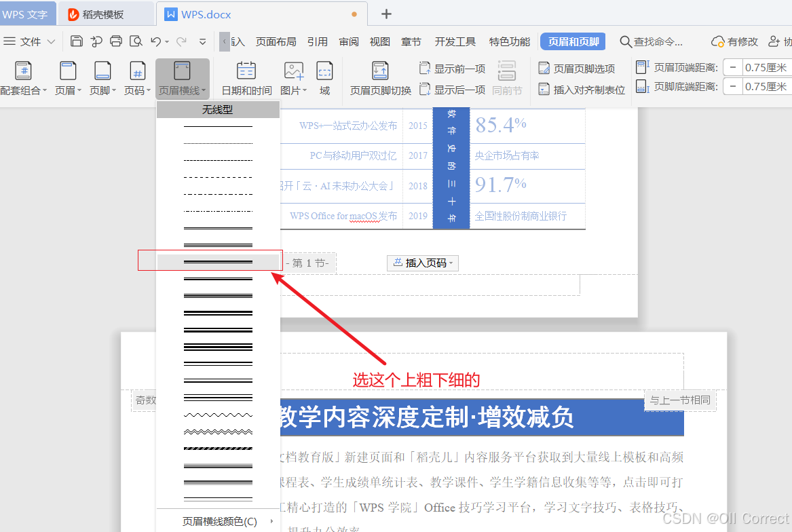Click the 域 field icon
Viewport: 792px width, 532px height.
tap(324, 78)
